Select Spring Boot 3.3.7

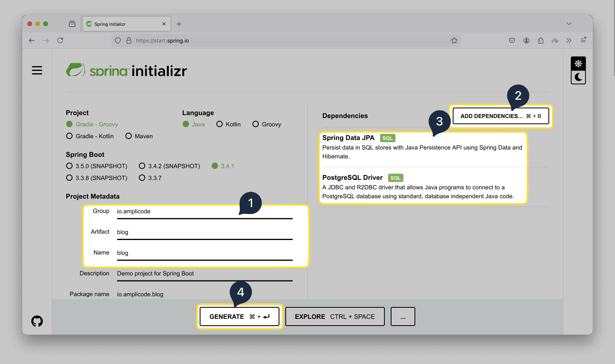150,178
